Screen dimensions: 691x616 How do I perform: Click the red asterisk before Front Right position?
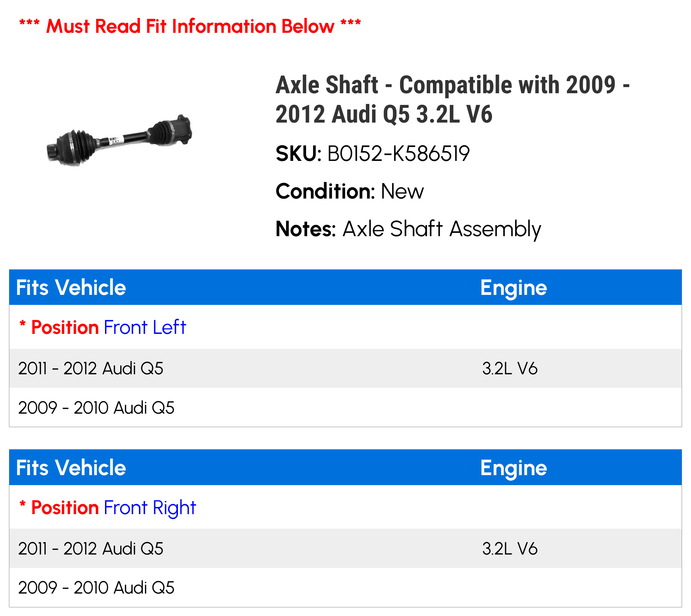[x=22, y=504]
